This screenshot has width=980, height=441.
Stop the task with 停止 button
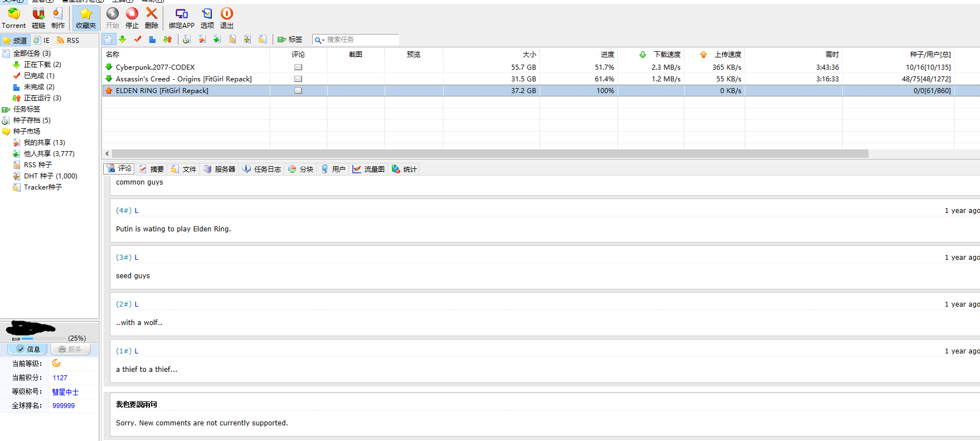[132, 18]
